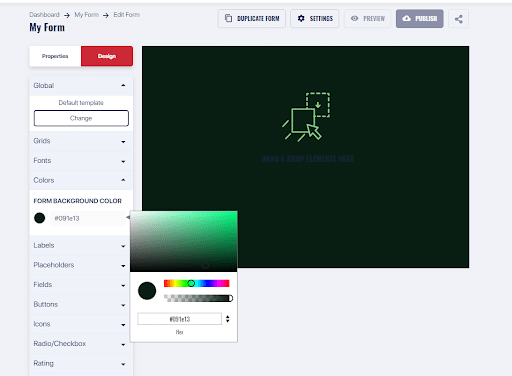The image size is (512, 376).
Task: Click the Duplicate Form button
Action: click(x=252, y=19)
